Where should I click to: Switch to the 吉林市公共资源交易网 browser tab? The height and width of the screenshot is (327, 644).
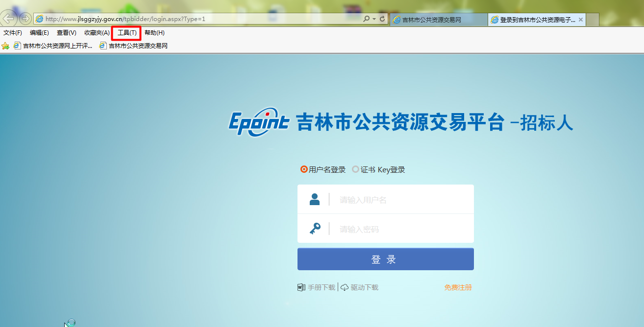pyautogui.click(x=439, y=20)
